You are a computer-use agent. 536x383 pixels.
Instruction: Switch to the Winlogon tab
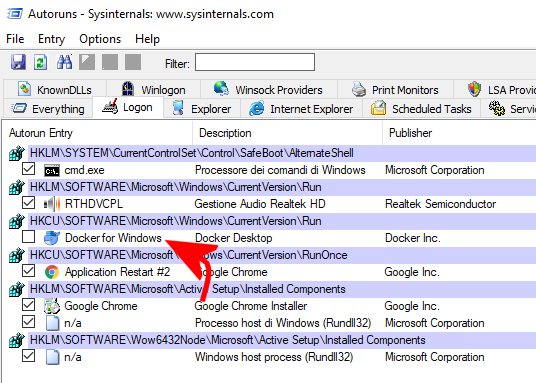point(153,90)
